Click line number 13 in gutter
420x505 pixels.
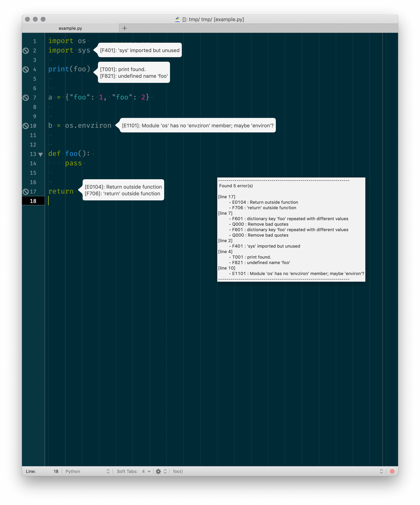[33, 154]
